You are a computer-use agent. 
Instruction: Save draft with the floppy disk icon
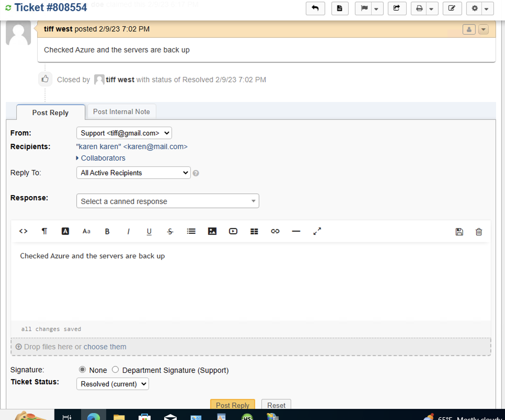point(459,232)
